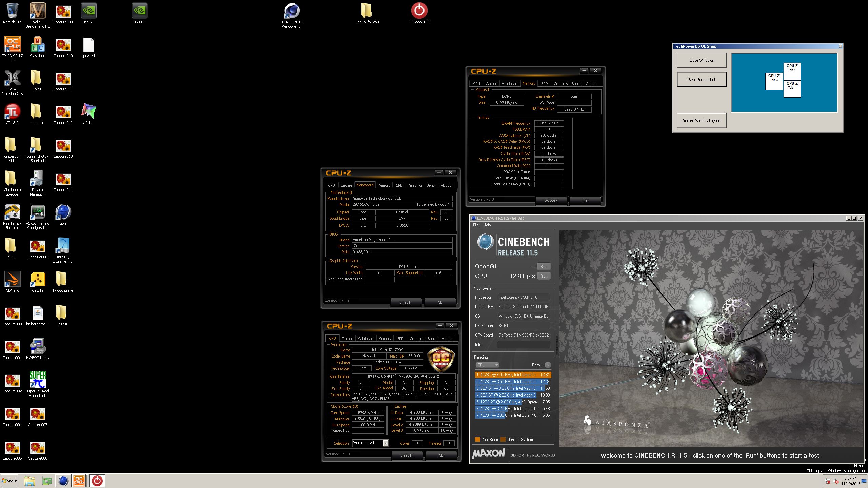
Task: Open the gpupi for cpu folder
Action: click(368, 14)
